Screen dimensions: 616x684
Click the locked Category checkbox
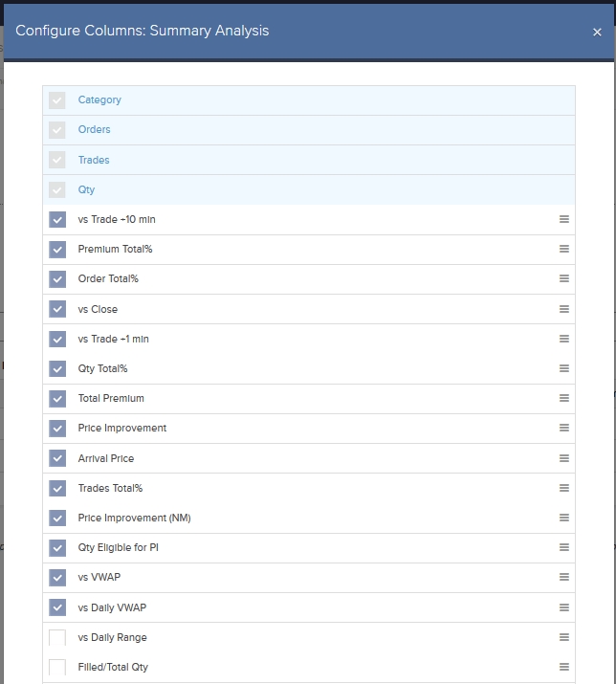click(57, 99)
